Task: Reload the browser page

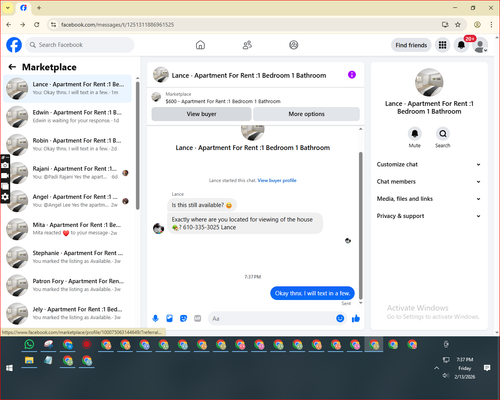Action: click(37, 25)
